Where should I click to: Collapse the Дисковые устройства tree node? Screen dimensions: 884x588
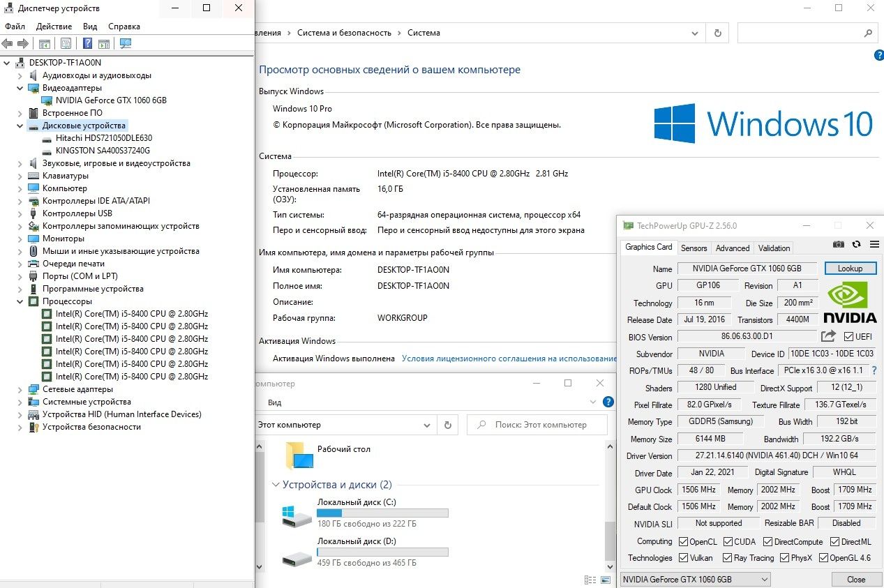pos(20,126)
